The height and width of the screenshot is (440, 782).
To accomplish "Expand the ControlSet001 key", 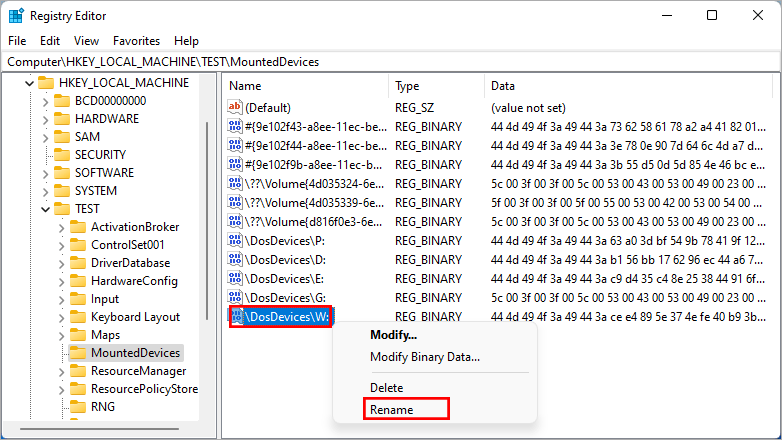I will 61,246.
